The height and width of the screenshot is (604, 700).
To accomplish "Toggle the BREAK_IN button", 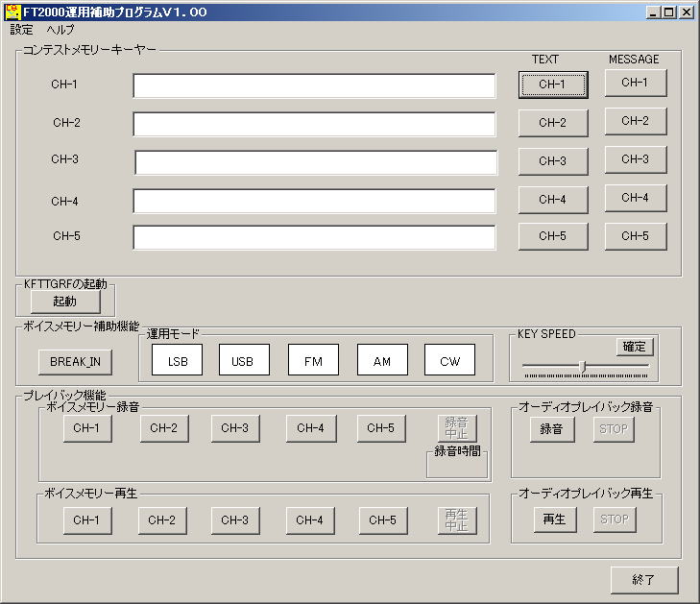I will (75, 361).
